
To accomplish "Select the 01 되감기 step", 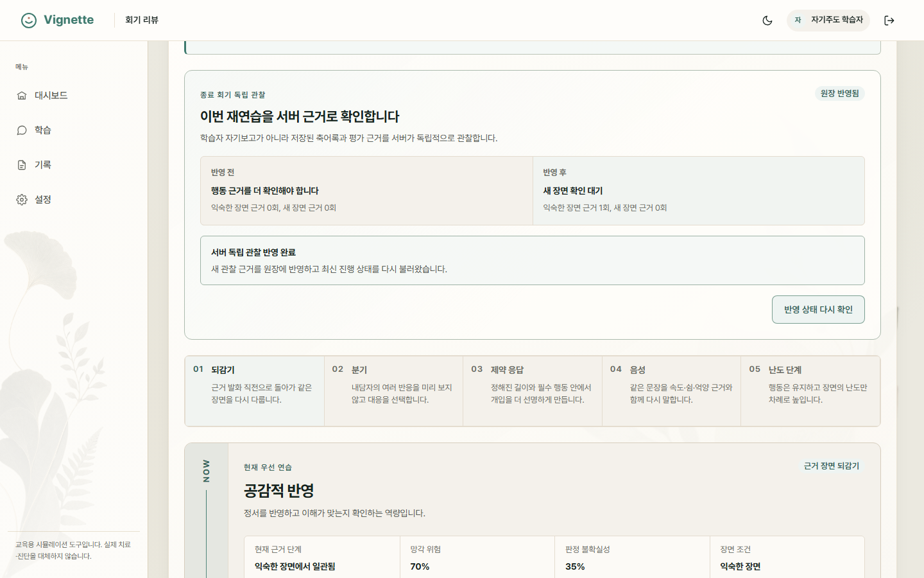I will [x=255, y=391].
